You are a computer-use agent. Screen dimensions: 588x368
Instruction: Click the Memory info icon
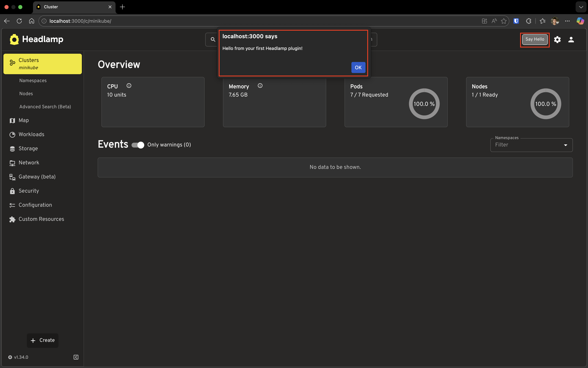(x=260, y=85)
